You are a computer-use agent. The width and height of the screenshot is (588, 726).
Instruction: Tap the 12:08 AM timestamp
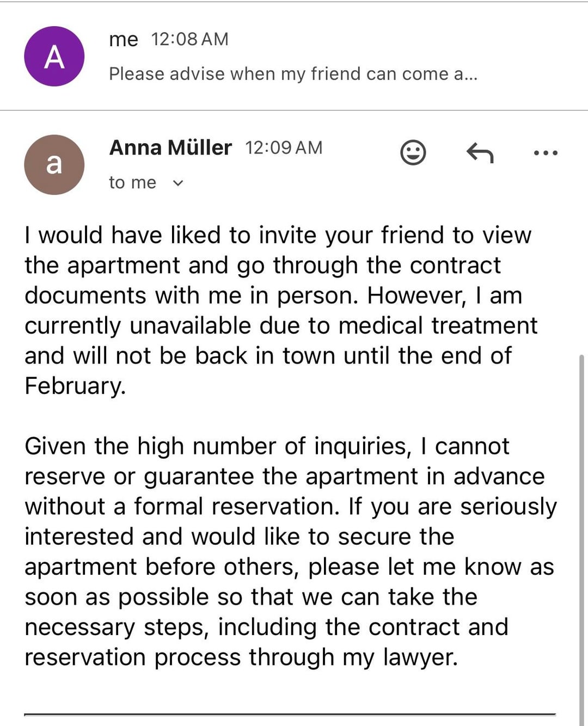[x=189, y=39]
